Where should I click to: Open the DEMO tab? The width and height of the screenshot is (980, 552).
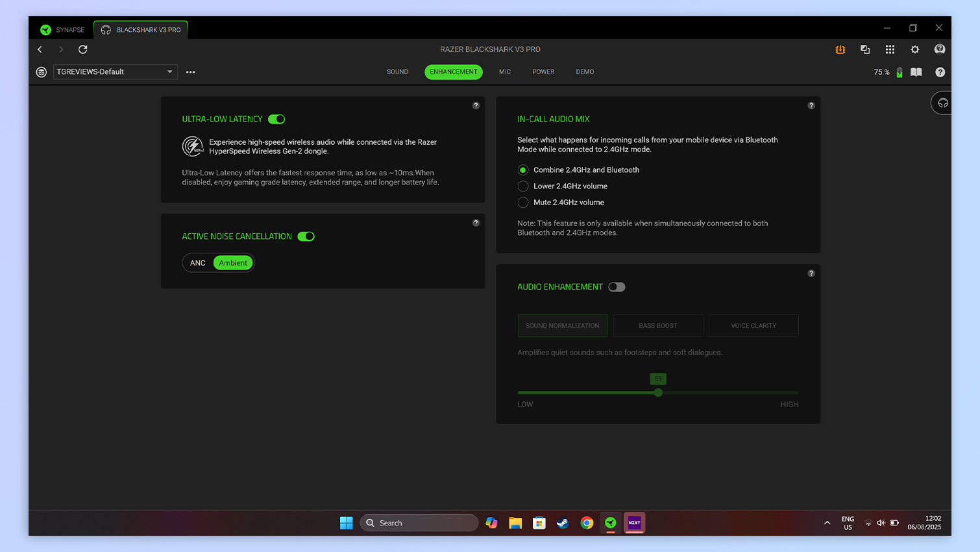pos(585,72)
